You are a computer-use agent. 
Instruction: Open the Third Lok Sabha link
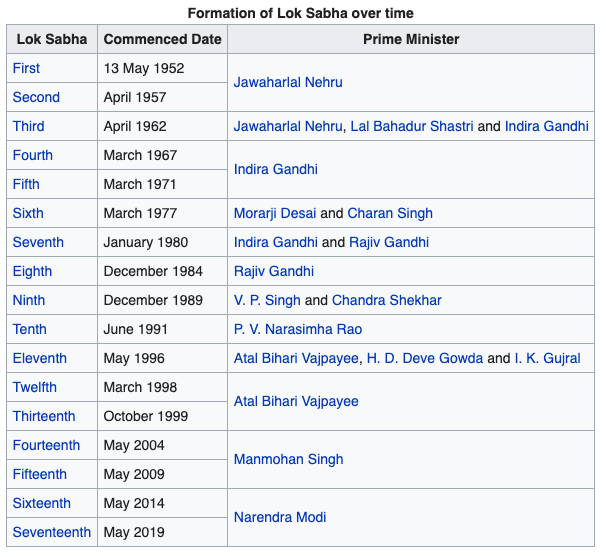[x=29, y=126]
